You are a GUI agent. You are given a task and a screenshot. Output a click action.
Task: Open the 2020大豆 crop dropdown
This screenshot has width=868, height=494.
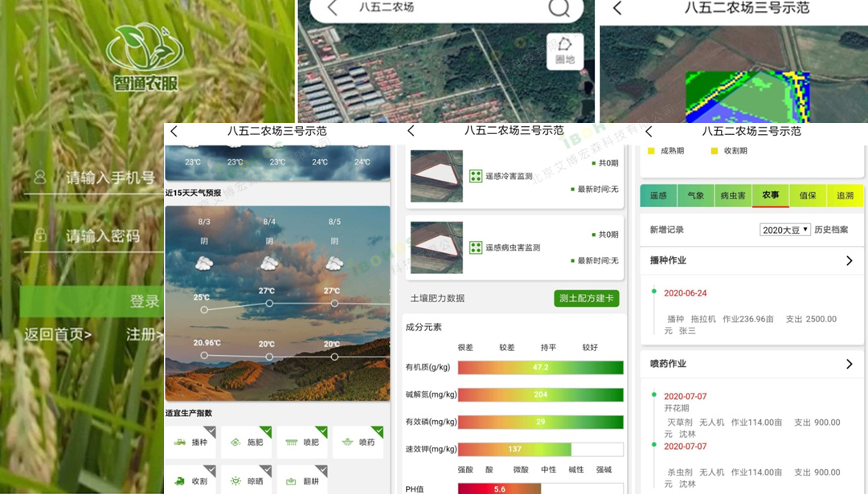tap(784, 230)
